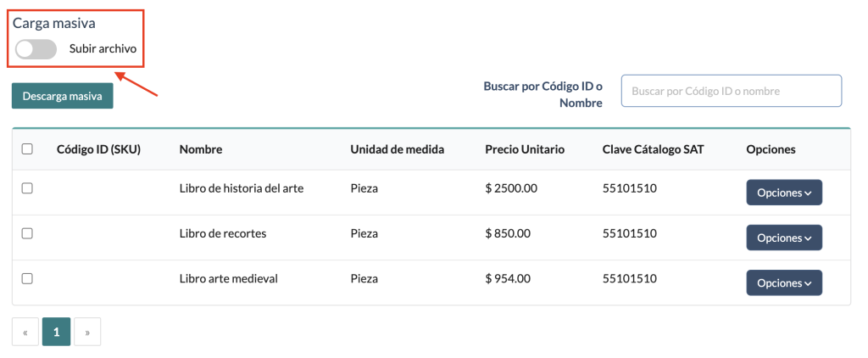868x358 pixels.
Task: Click the Código ID (SKU) column header
Action: click(98, 149)
